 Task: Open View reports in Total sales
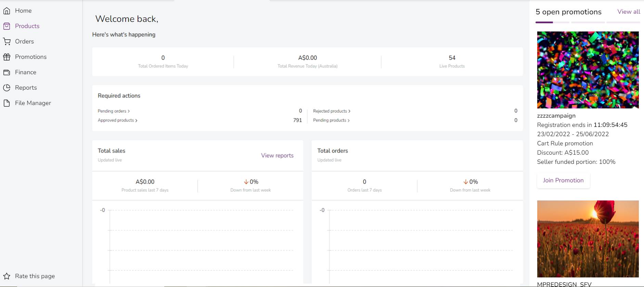click(277, 155)
